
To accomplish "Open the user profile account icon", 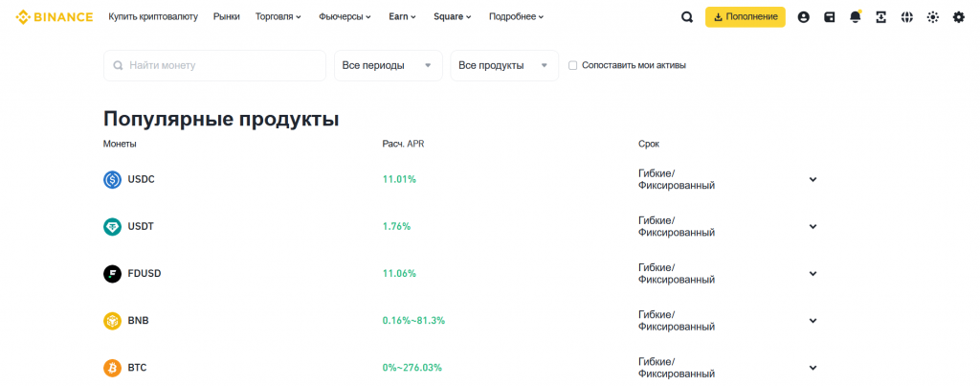I will click(x=803, y=17).
